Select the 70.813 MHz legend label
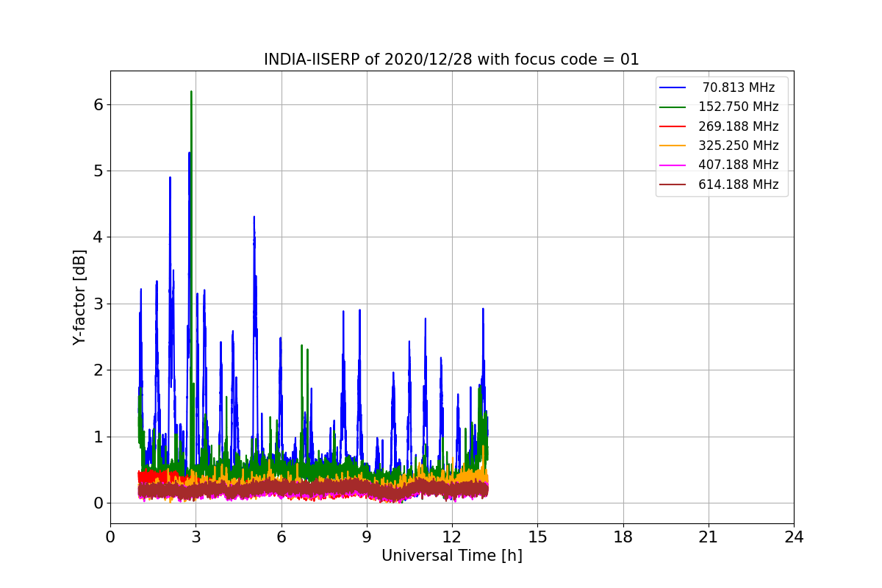This screenshot has width=882, height=588. pos(739,87)
